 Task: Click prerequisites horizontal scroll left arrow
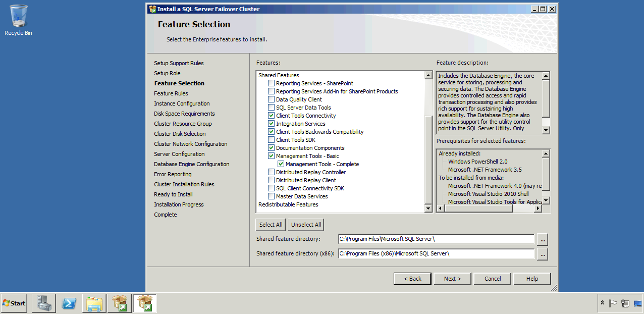coord(440,208)
